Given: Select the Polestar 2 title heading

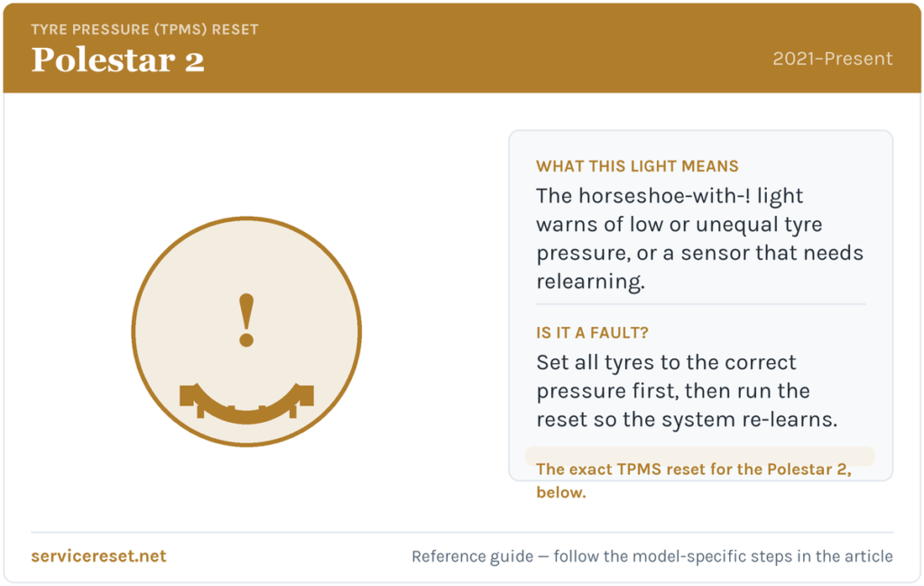Looking at the screenshot, I should point(117,60).
